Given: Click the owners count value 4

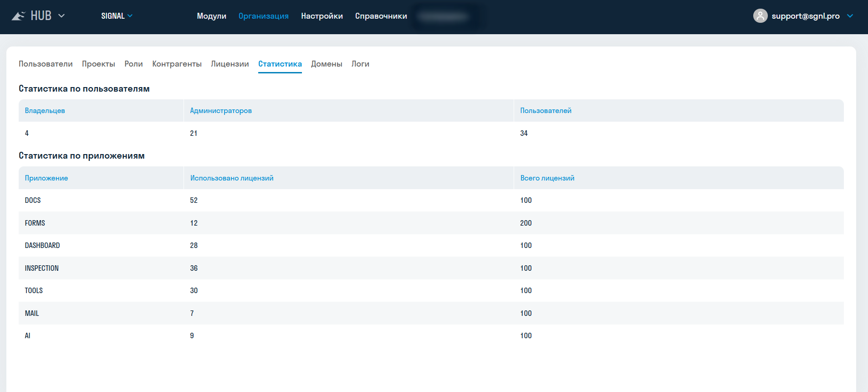Looking at the screenshot, I should [x=27, y=133].
